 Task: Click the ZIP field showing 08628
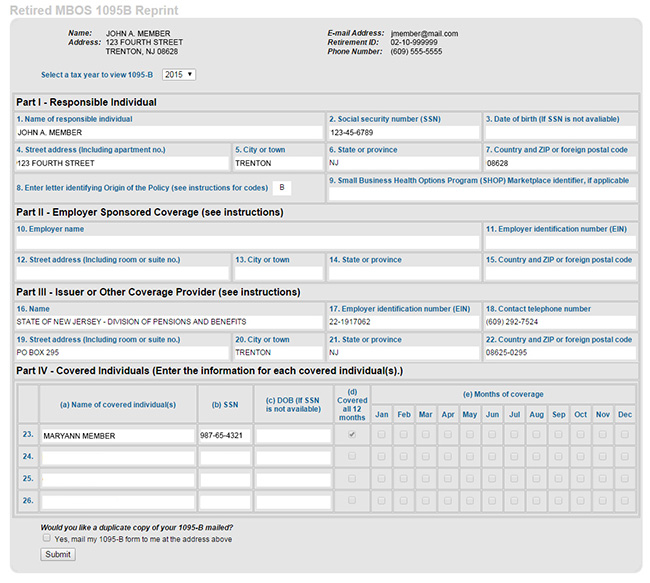(560, 163)
